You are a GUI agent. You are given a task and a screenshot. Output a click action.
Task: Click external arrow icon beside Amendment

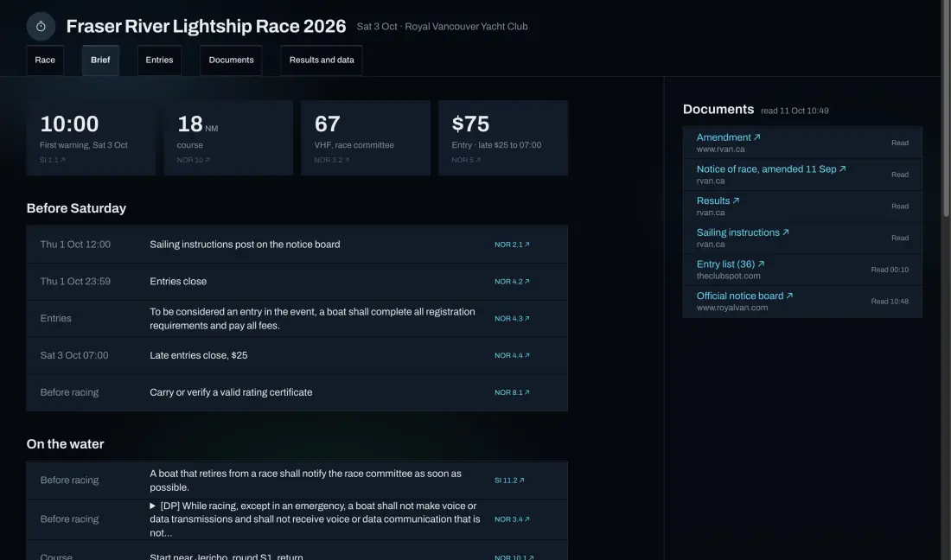[x=757, y=137]
